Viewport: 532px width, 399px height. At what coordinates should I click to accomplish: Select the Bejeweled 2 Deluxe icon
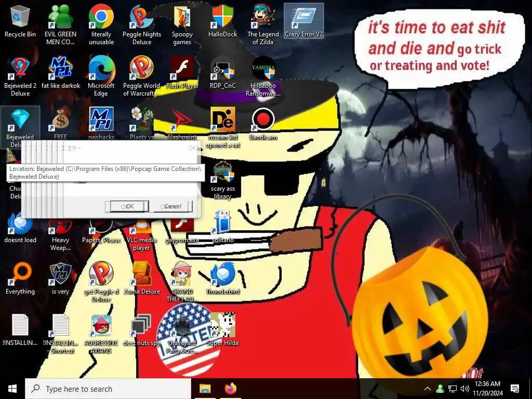point(20,76)
